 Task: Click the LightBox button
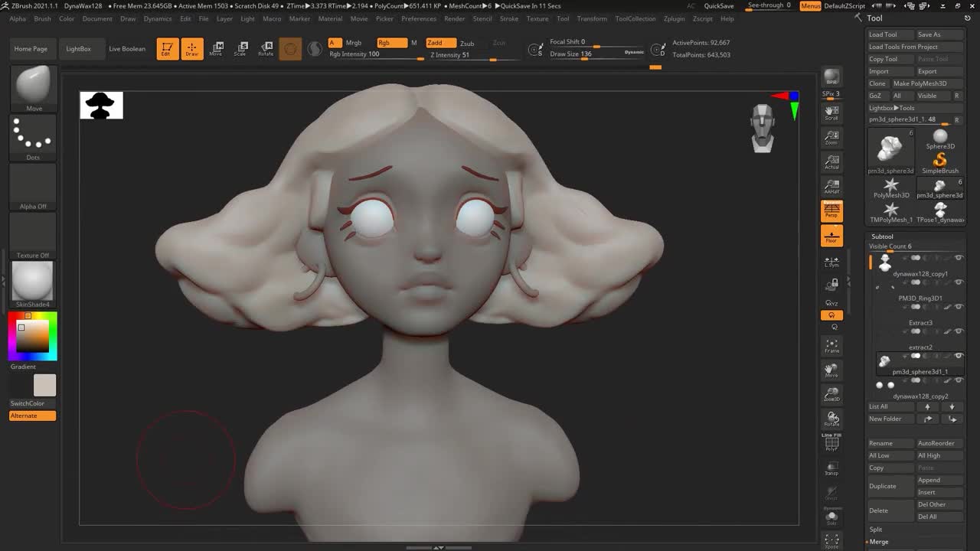point(78,49)
